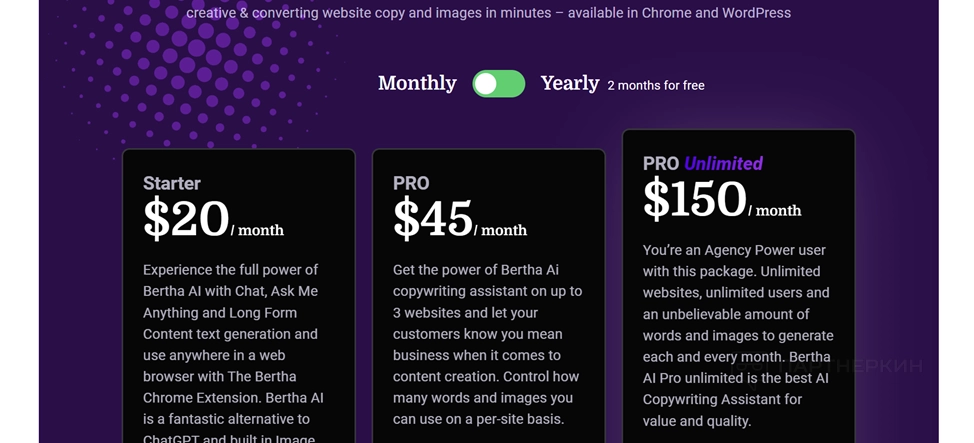
Task: Click the $20 Starter price
Action: pyautogui.click(x=187, y=218)
